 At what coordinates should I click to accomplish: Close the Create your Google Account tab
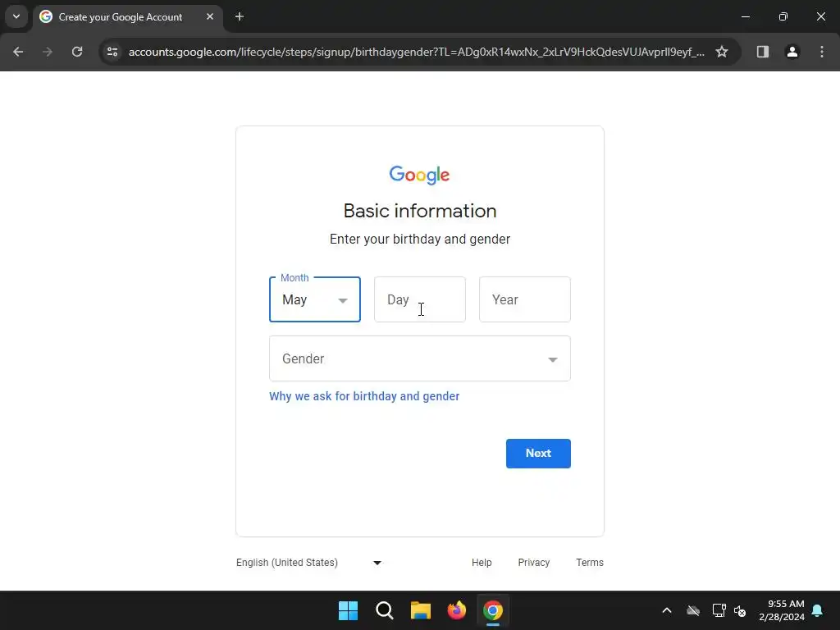click(x=210, y=16)
